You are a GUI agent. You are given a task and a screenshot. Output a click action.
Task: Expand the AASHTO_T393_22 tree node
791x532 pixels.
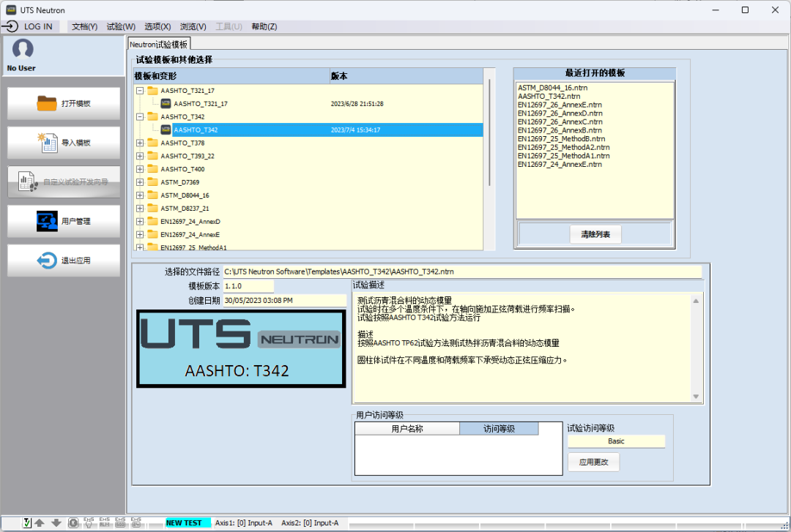tap(140, 157)
